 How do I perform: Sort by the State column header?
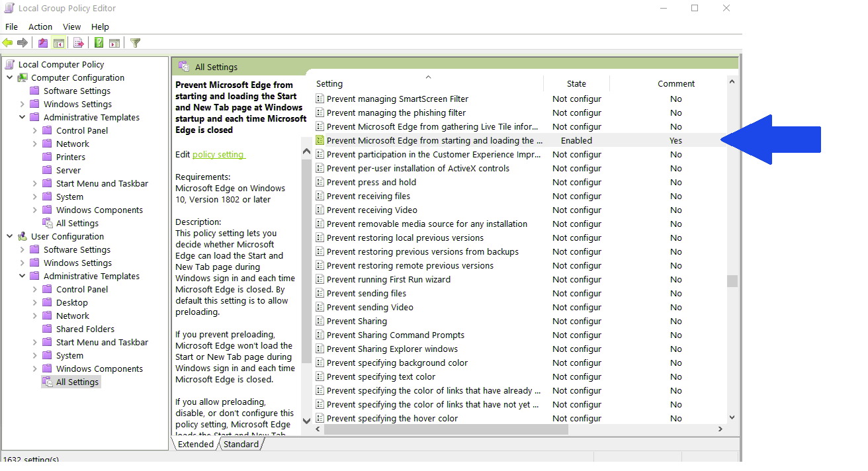click(576, 83)
